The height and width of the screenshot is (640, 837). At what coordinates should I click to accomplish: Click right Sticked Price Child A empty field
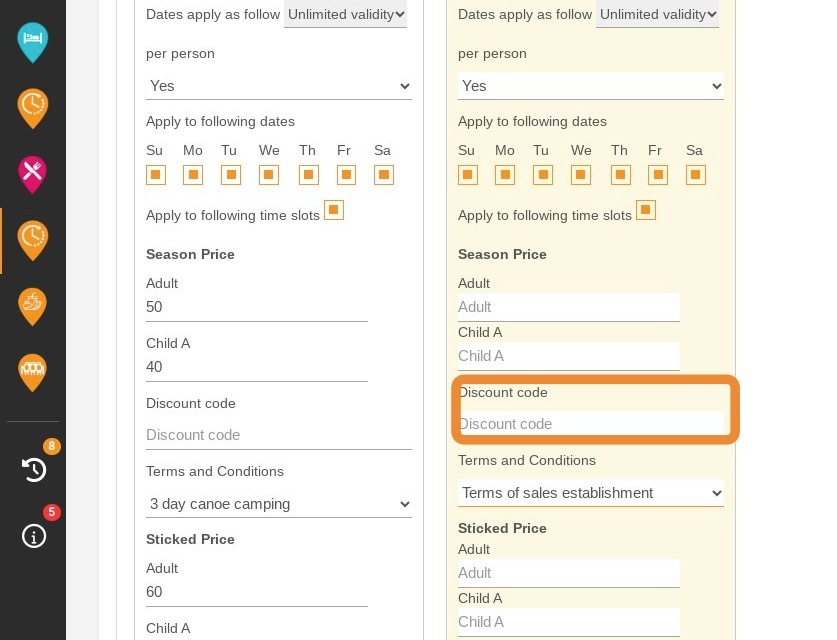568,622
